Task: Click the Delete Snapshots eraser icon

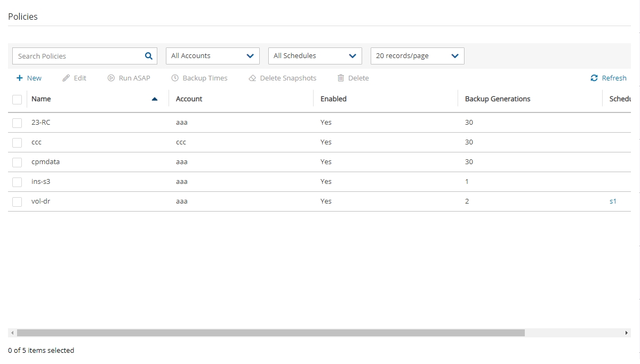Action: [x=252, y=78]
